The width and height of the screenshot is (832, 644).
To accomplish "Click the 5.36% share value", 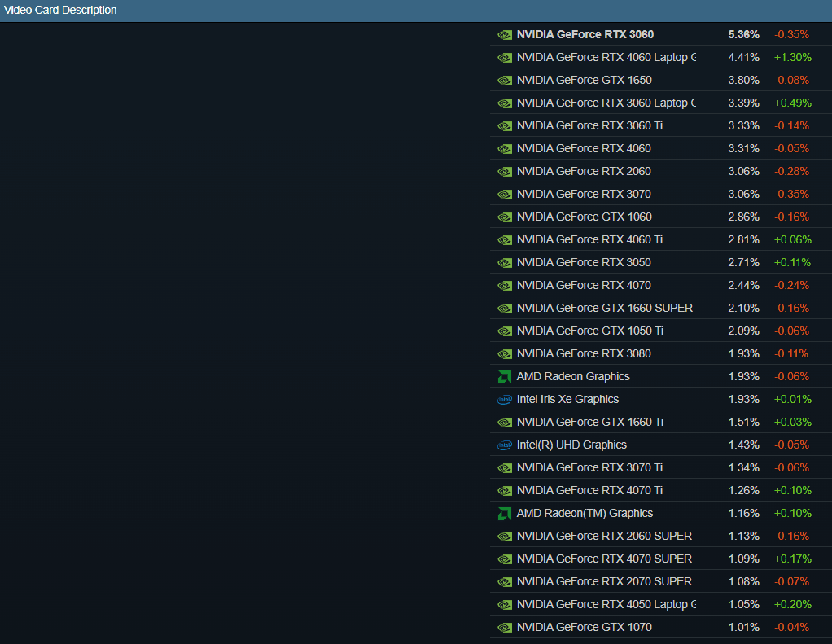I will click(x=743, y=34).
